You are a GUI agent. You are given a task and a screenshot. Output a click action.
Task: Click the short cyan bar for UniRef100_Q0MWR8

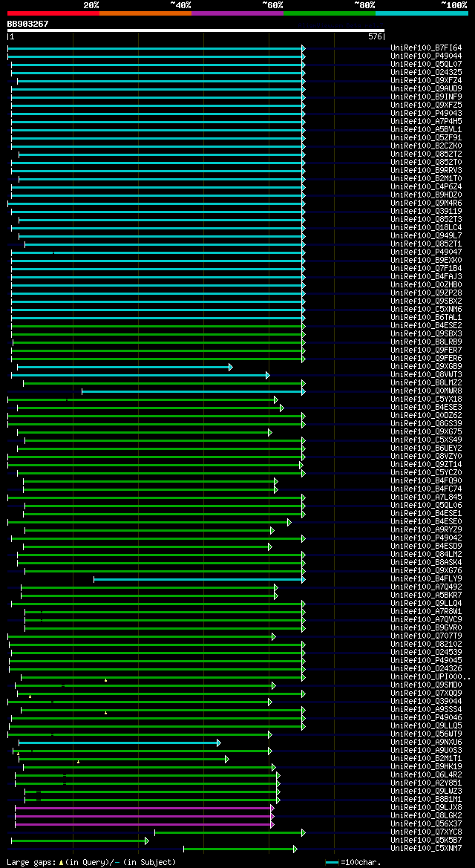pyautogui.click(x=193, y=391)
